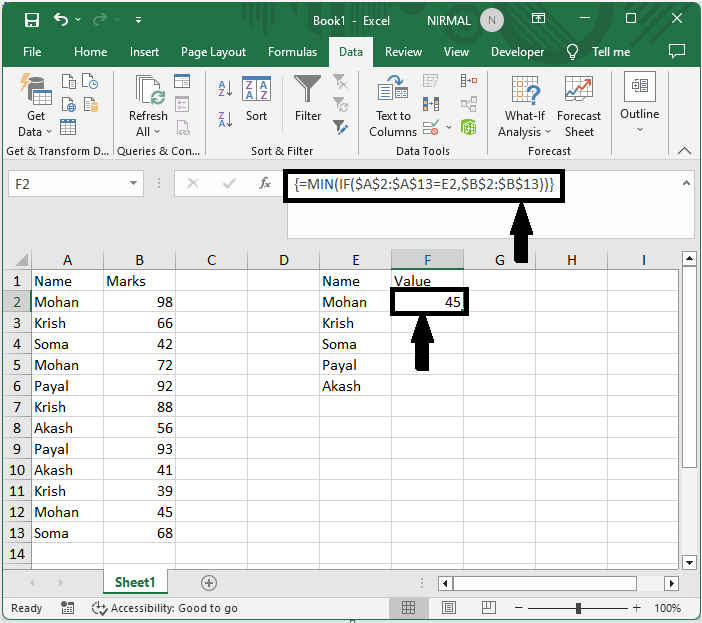
Task: Switch to the View tab
Action: tap(456, 52)
